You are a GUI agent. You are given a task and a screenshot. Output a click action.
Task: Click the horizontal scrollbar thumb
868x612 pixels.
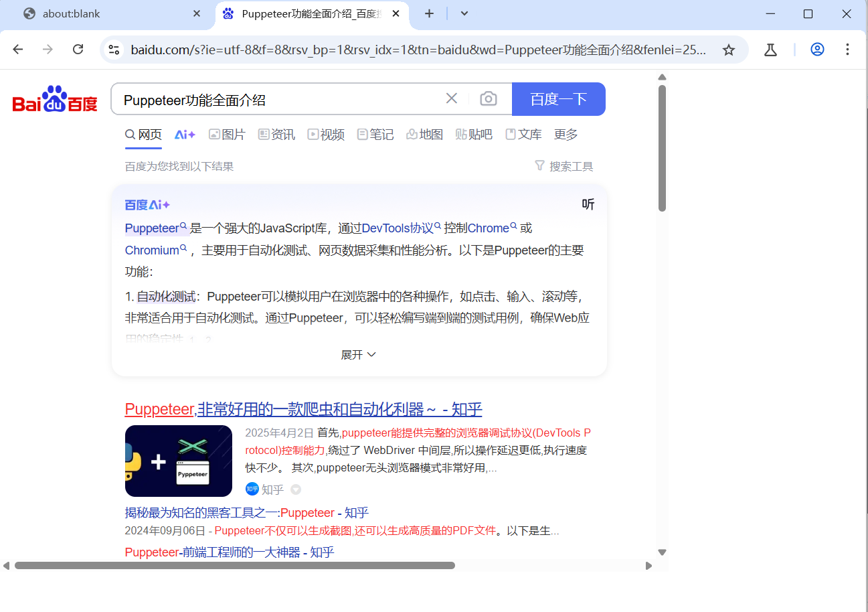click(x=235, y=566)
